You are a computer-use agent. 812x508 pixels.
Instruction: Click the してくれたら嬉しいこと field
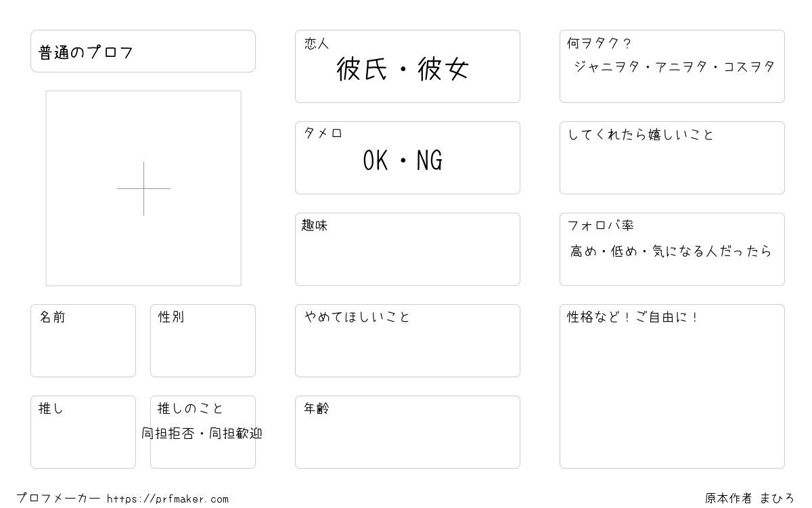coord(672,158)
